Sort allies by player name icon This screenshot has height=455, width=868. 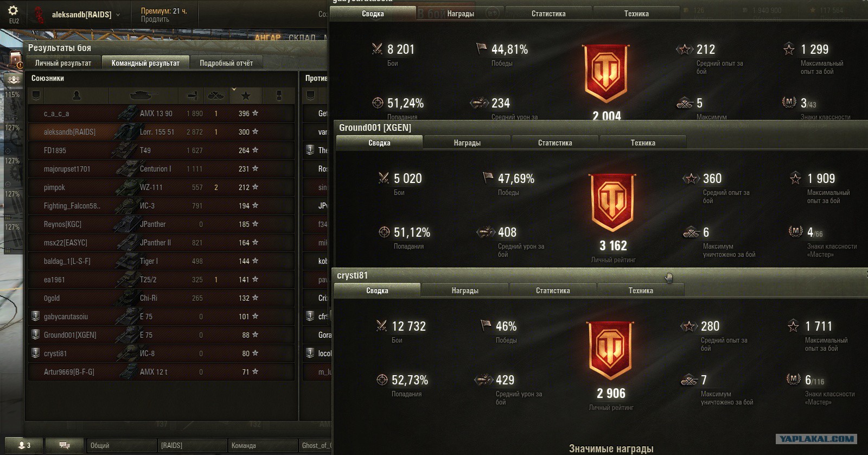click(76, 96)
